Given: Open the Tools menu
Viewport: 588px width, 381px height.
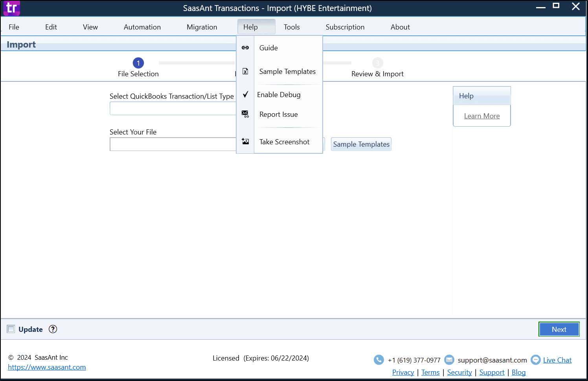Looking at the screenshot, I should (292, 27).
